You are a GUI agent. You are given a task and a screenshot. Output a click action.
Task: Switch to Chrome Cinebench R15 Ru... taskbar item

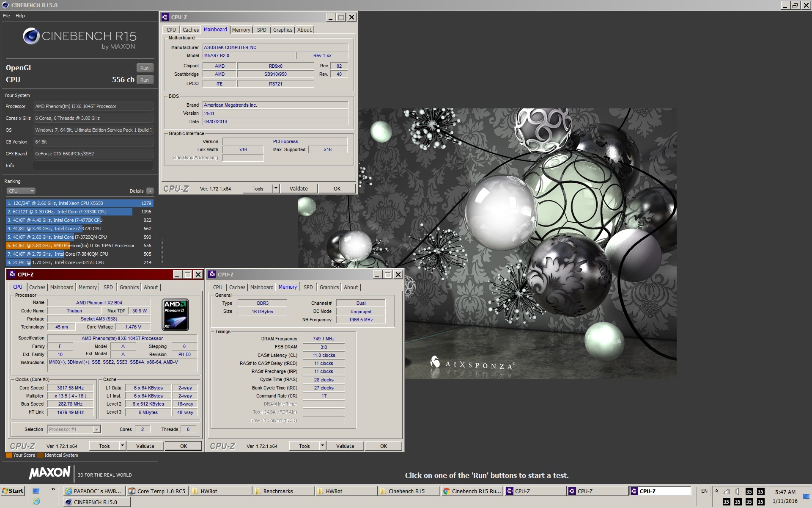pyautogui.click(x=472, y=491)
